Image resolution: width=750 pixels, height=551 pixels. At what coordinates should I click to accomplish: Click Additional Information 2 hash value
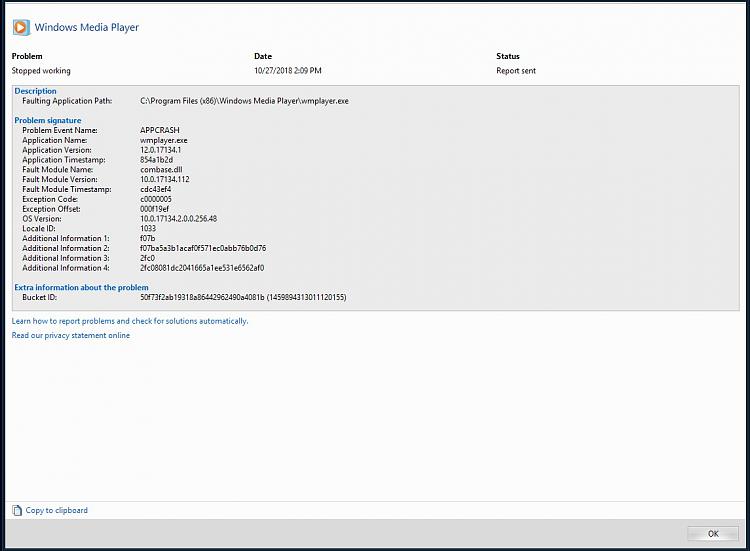click(x=203, y=248)
